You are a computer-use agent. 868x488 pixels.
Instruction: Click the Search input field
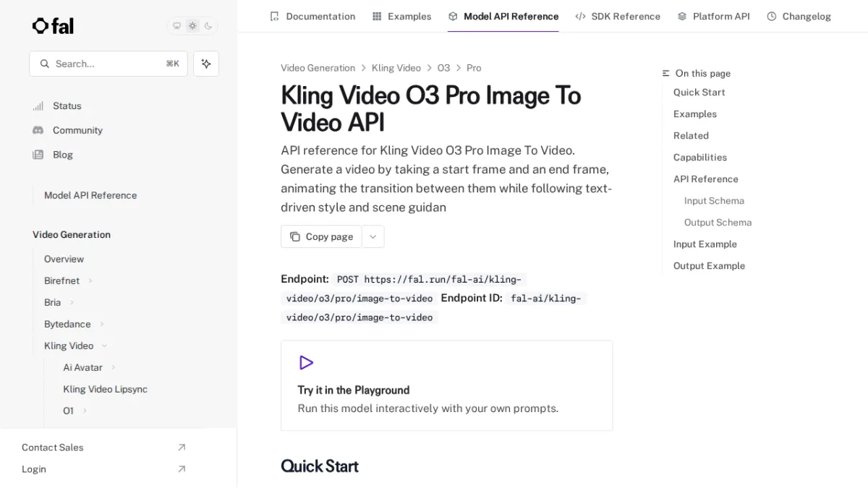coord(109,64)
